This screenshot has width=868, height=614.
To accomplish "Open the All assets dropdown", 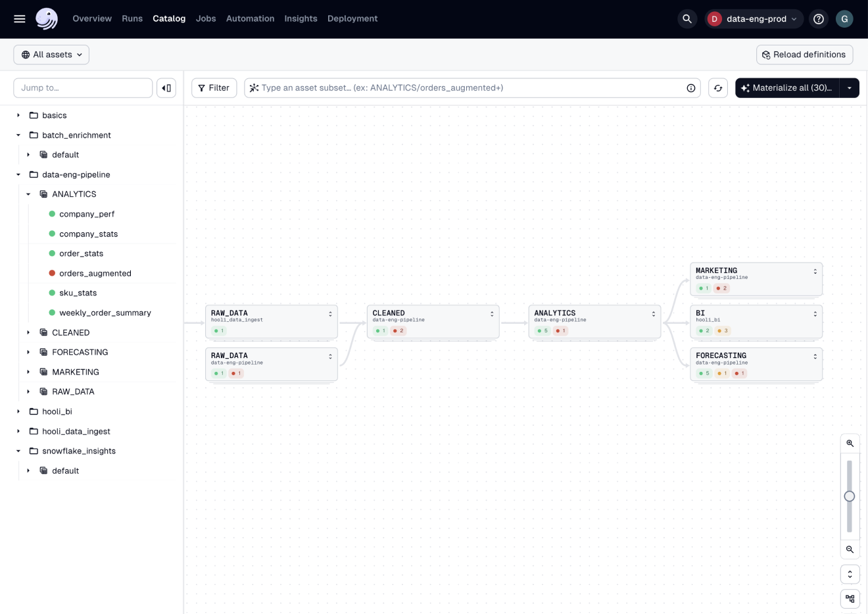I will pos(51,54).
